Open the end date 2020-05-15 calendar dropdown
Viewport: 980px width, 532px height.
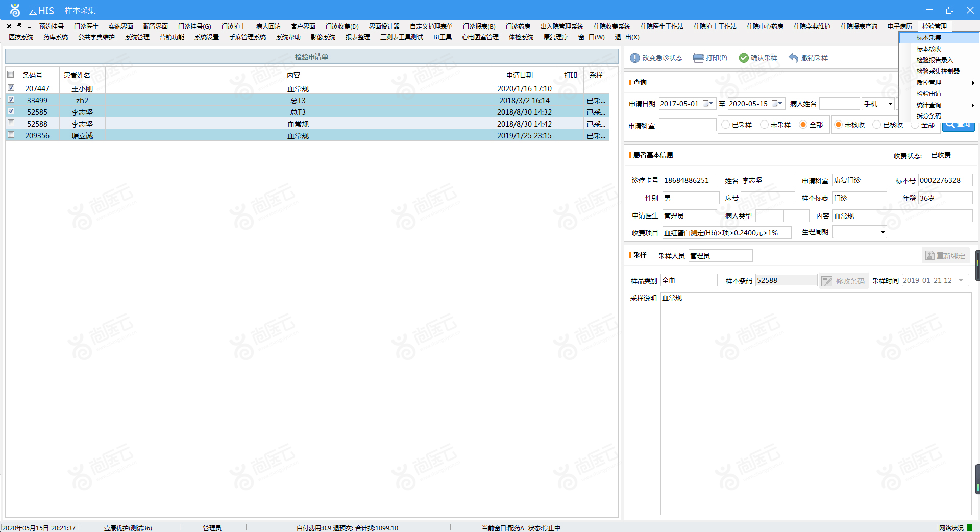tap(777, 104)
